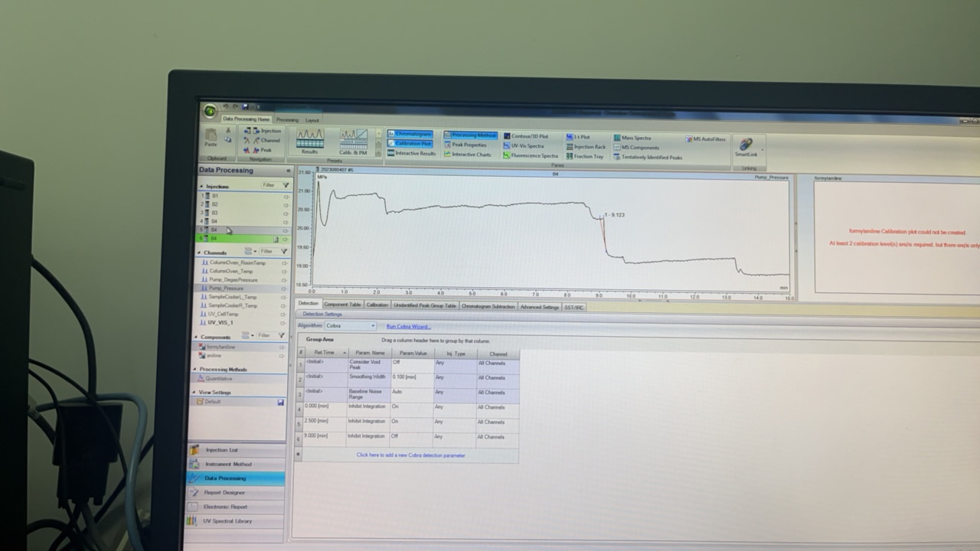Open Tentatively Identified Peaks pane

647,157
